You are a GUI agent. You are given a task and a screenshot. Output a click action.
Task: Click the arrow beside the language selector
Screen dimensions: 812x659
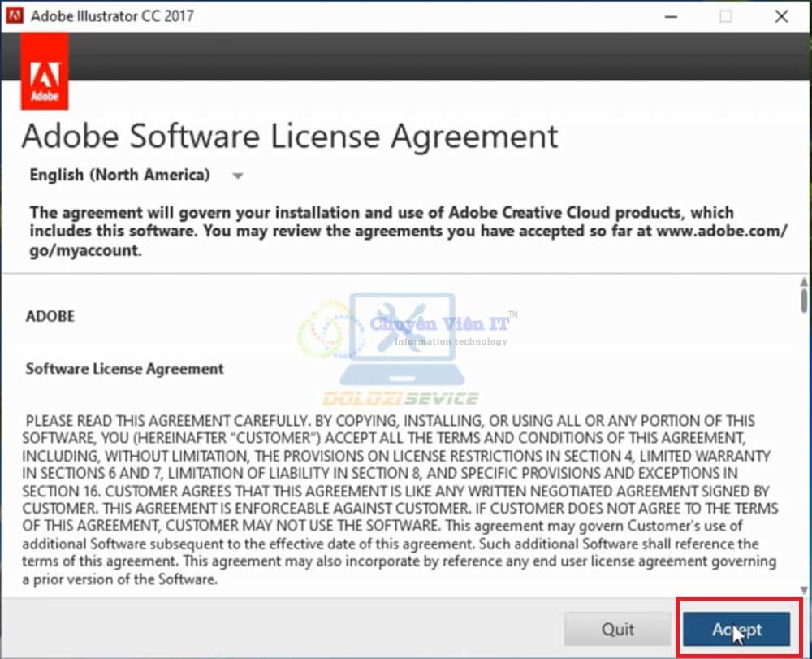[237, 176]
